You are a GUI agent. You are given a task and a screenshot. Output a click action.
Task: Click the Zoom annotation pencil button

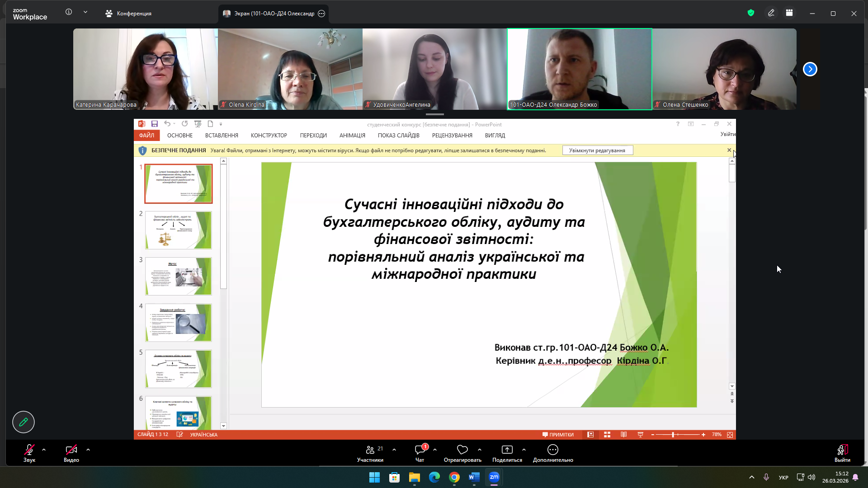pos(24,422)
